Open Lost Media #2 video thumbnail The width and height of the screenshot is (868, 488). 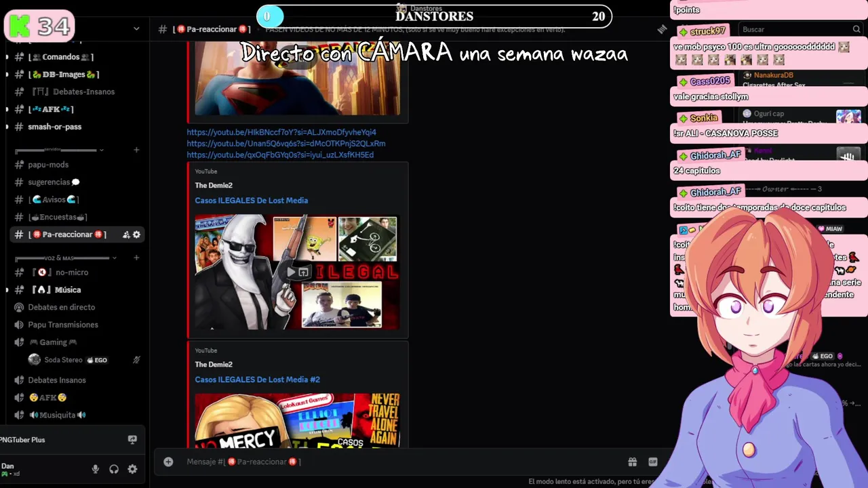coord(297,420)
